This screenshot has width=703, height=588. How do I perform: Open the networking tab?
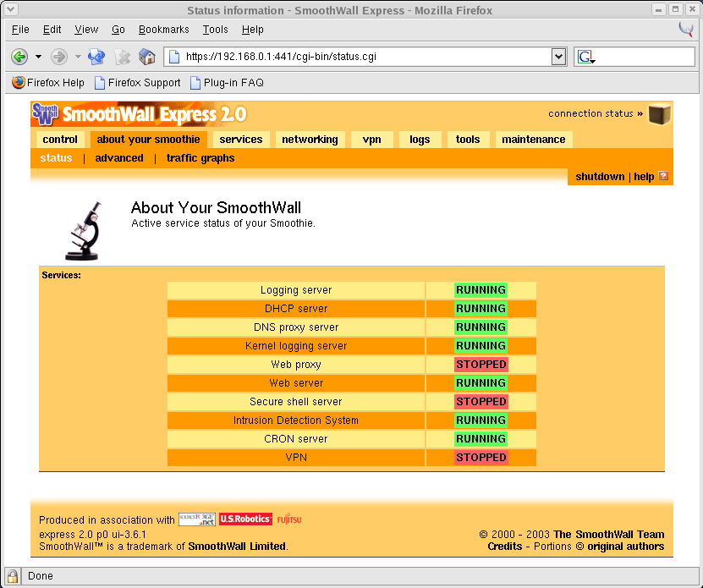pyautogui.click(x=310, y=140)
